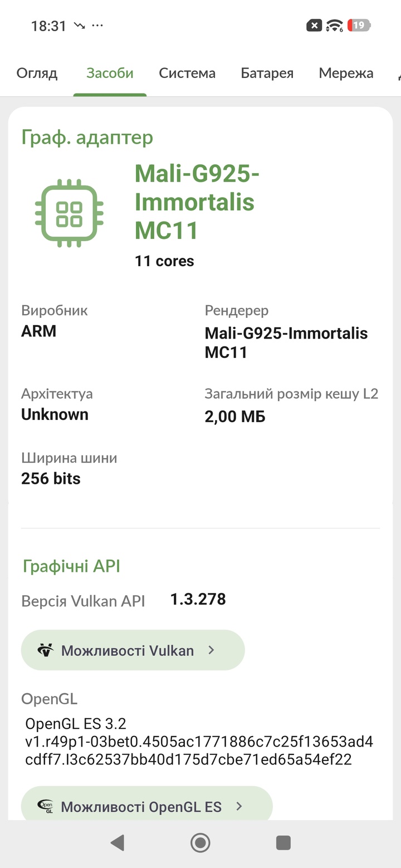The image size is (401, 868).
Task: Expand OpenGL ES capabilities chevron arrow
Action: (239, 806)
